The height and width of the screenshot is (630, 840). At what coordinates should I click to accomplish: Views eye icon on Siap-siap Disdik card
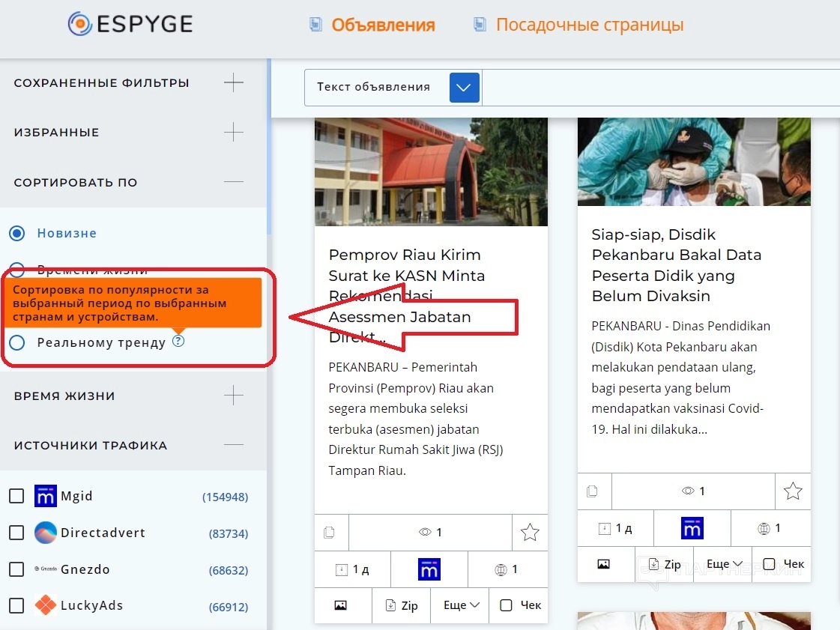tap(688, 491)
